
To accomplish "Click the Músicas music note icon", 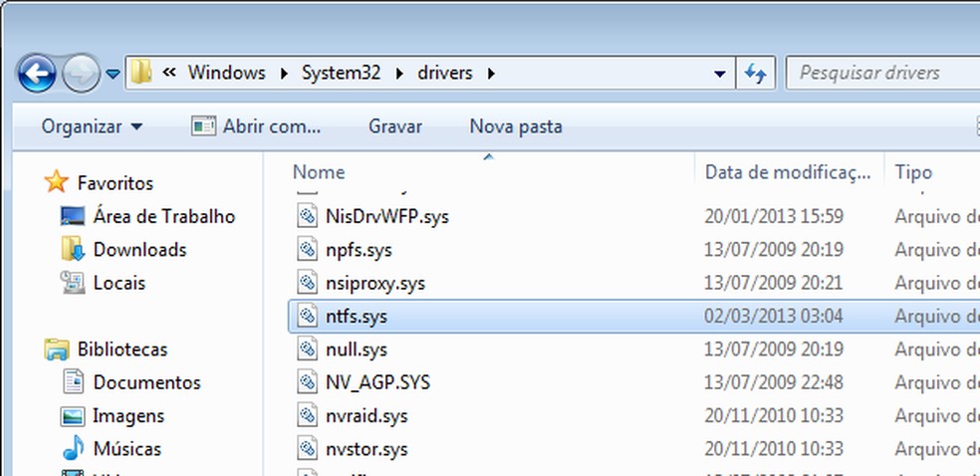I will tap(73, 448).
